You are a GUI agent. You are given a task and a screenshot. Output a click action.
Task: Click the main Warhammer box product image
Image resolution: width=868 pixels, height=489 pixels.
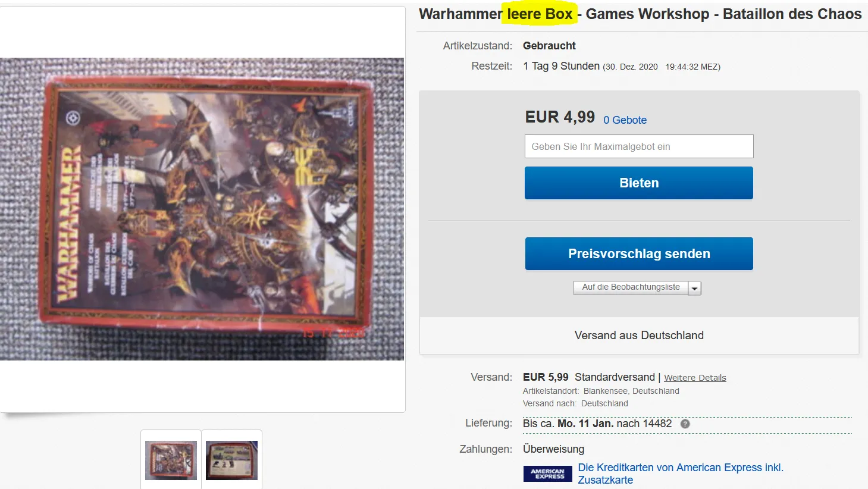click(202, 209)
